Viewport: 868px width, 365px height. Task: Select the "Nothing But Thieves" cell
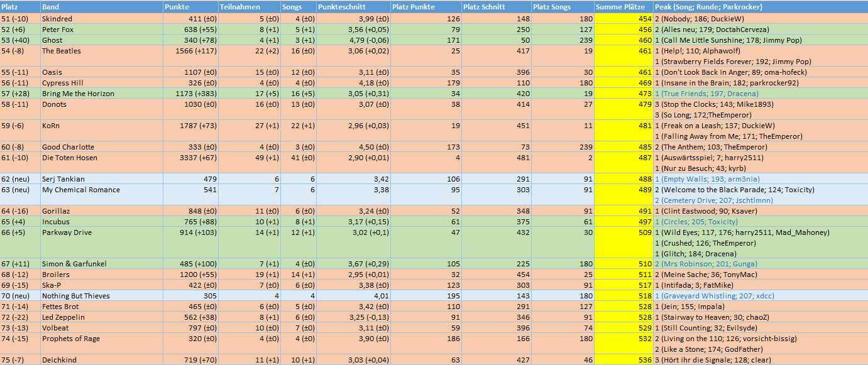[101, 296]
